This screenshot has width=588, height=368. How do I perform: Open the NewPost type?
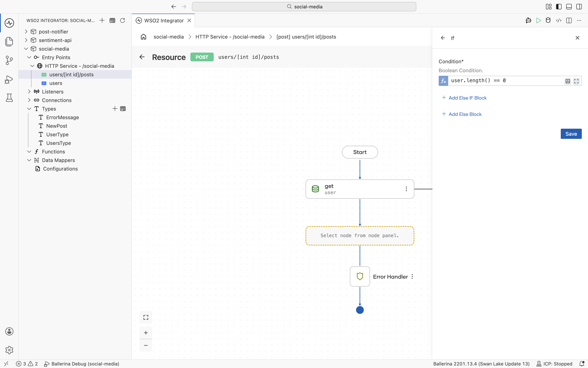[57, 126]
